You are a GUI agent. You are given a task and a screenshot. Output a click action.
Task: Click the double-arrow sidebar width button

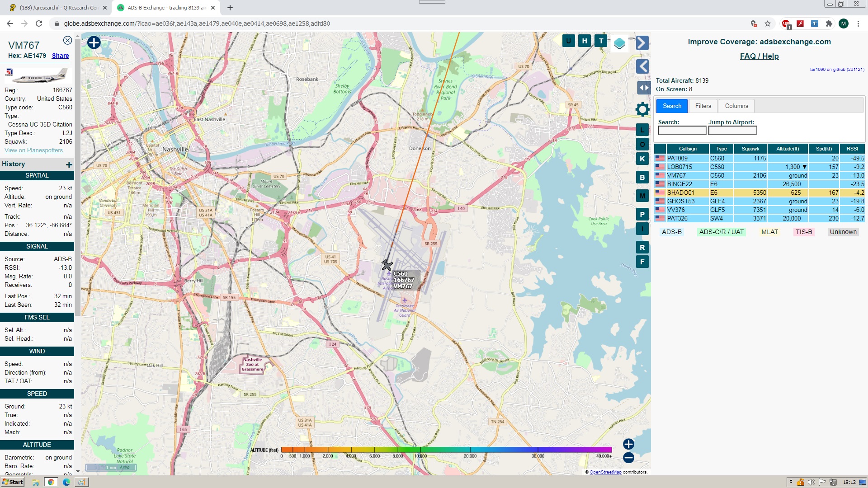pyautogui.click(x=644, y=88)
